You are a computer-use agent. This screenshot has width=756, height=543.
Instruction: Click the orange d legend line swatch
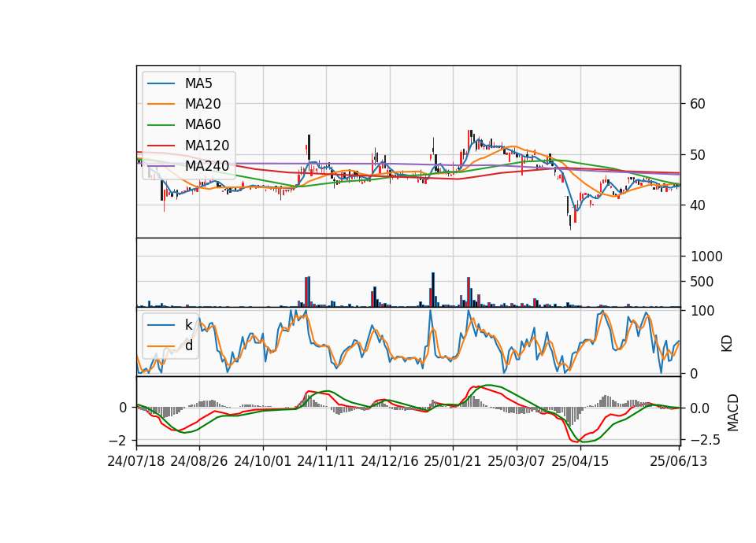click(161, 346)
